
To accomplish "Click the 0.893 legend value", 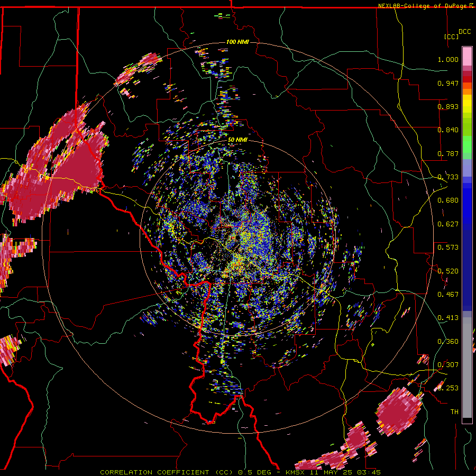I will [x=448, y=106].
